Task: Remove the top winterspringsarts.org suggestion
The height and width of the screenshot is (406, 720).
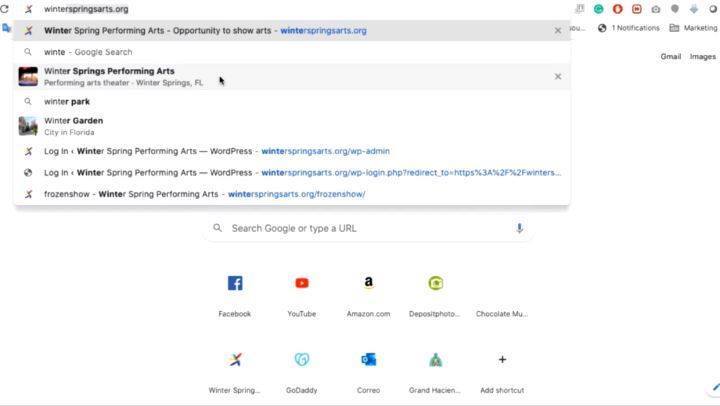Action: click(x=557, y=31)
